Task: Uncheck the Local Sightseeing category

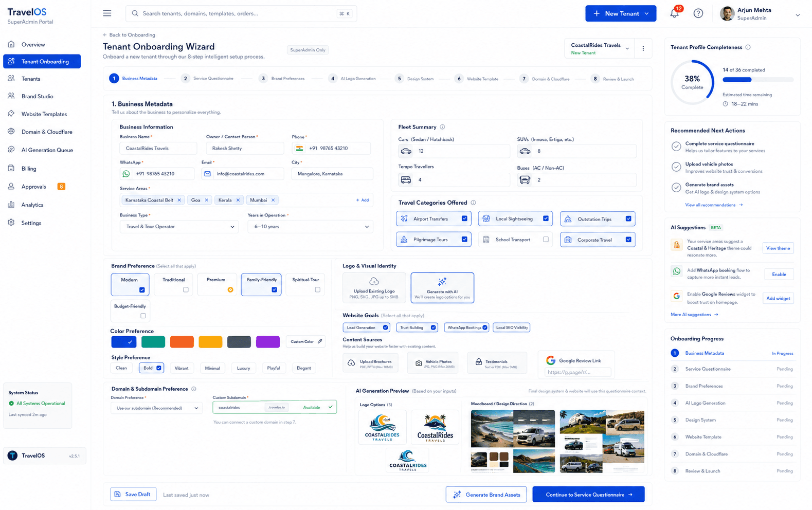Action: [546, 218]
